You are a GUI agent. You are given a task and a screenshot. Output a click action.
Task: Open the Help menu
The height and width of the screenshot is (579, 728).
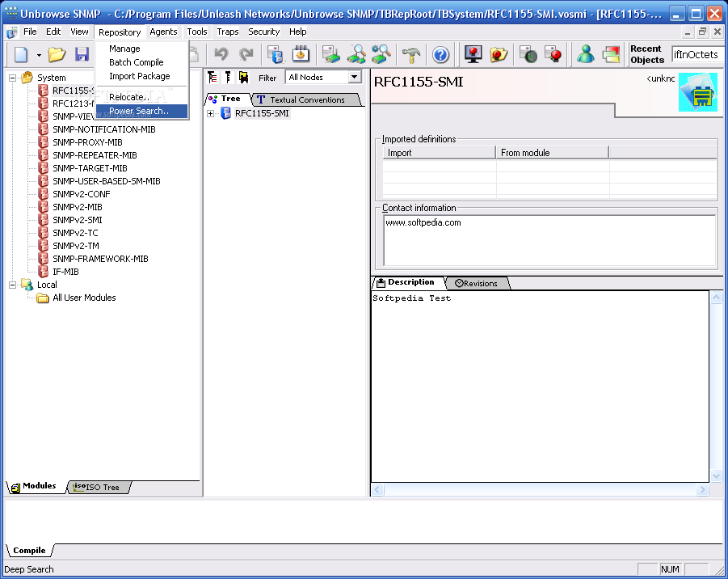point(297,32)
